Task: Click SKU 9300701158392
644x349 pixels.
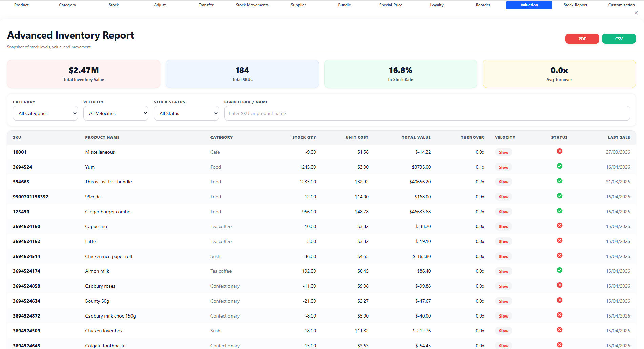Action: [x=31, y=197]
